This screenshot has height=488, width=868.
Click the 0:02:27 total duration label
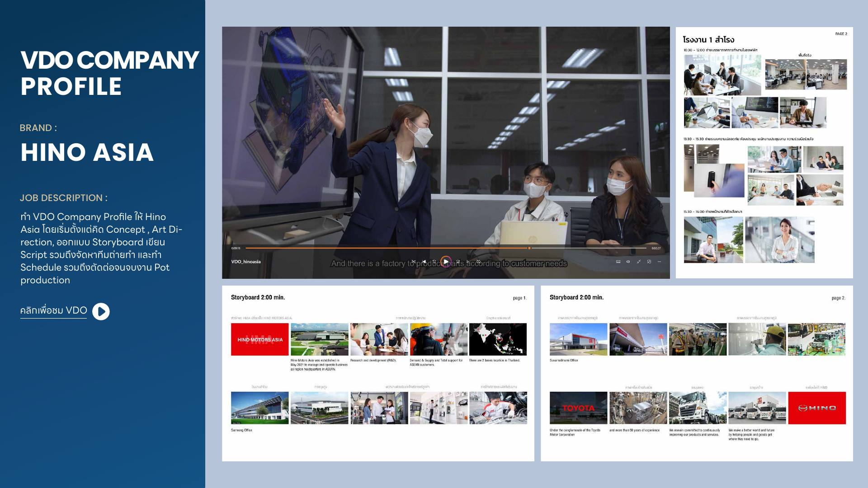656,248
